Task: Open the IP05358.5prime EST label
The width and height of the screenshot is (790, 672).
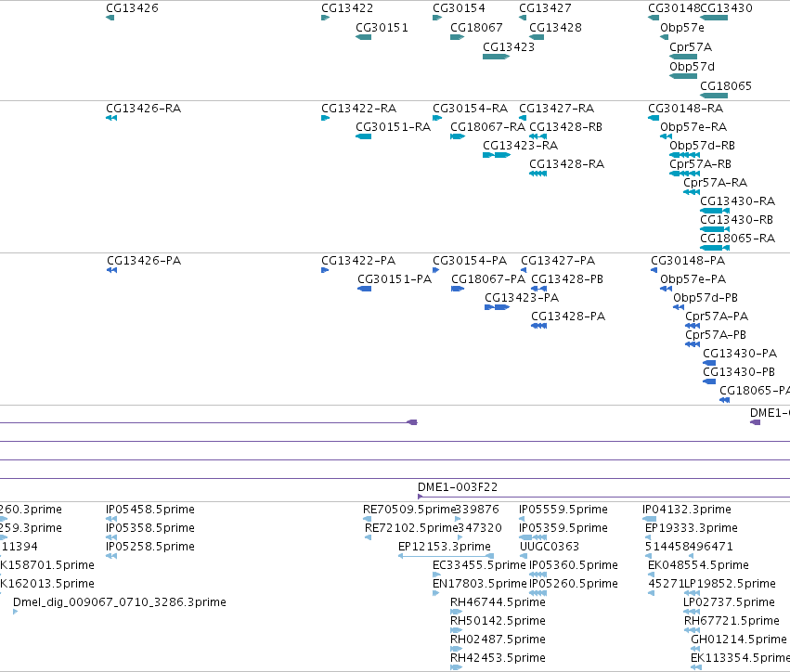Action: [x=150, y=528]
